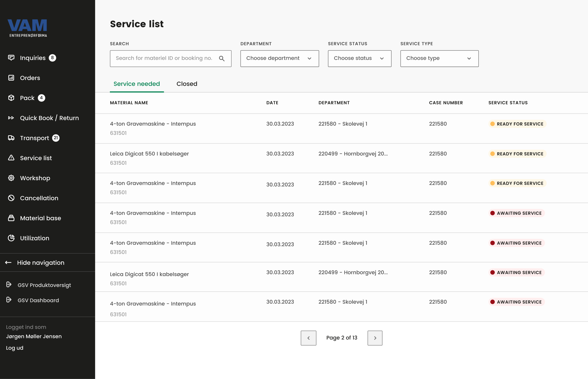The width and height of the screenshot is (588, 379).
Task: Select the Case Number column header
Action: point(446,103)
